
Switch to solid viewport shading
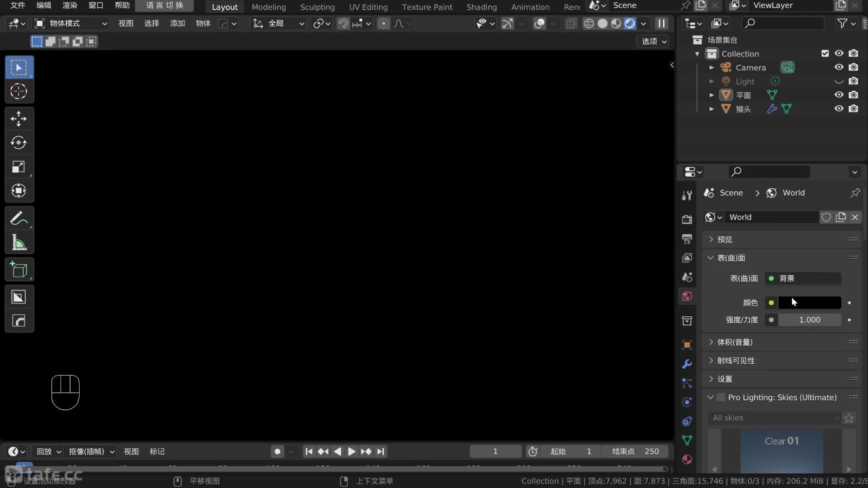click(x=602, y=23)
